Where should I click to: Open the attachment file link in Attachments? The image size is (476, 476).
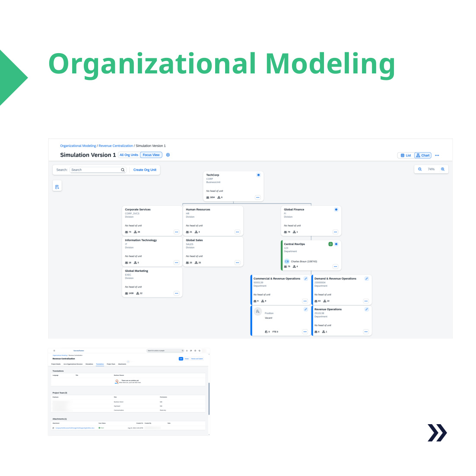tap(75, 428)
